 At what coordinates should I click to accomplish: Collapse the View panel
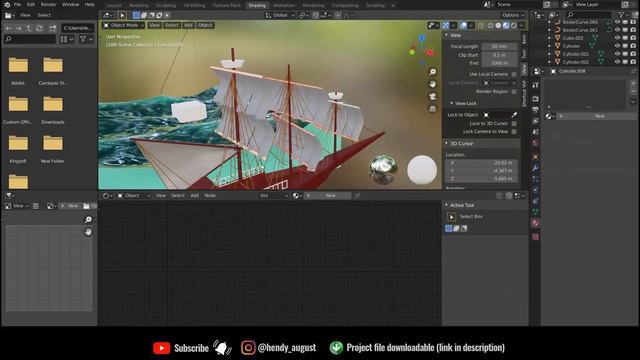[x=447, y=36]
